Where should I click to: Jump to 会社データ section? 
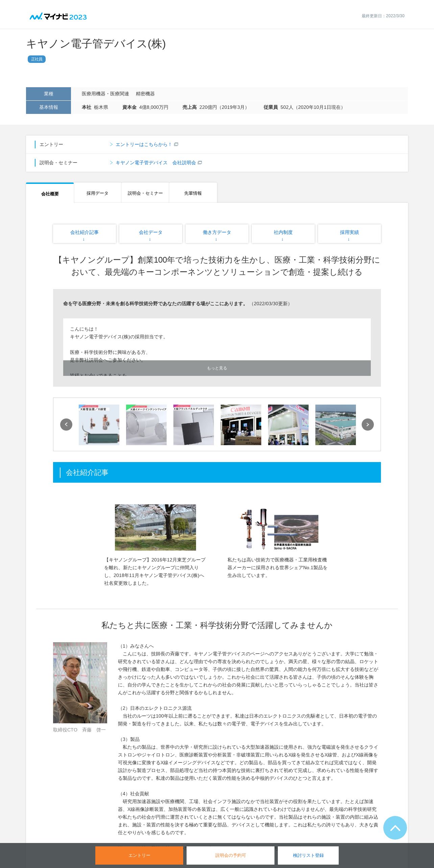151,234
